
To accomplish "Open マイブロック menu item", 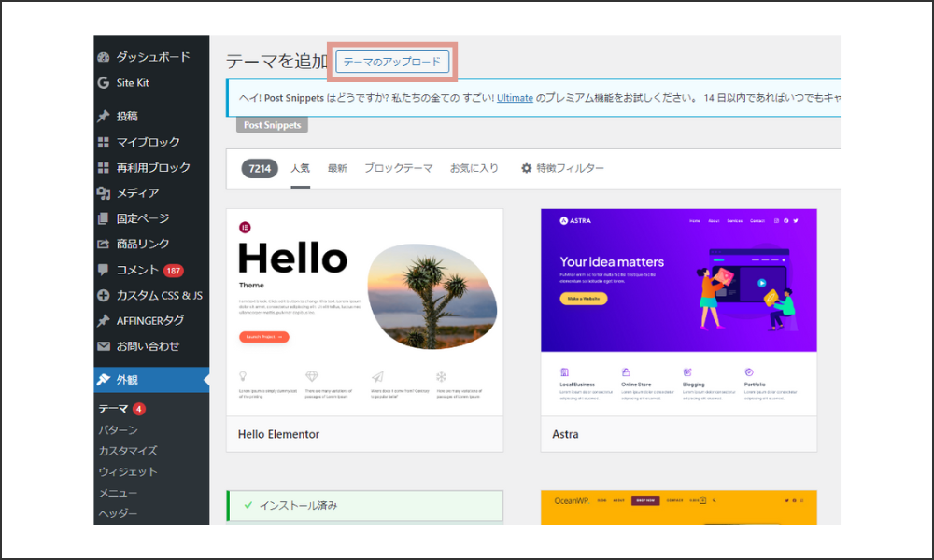I will 148,142.
